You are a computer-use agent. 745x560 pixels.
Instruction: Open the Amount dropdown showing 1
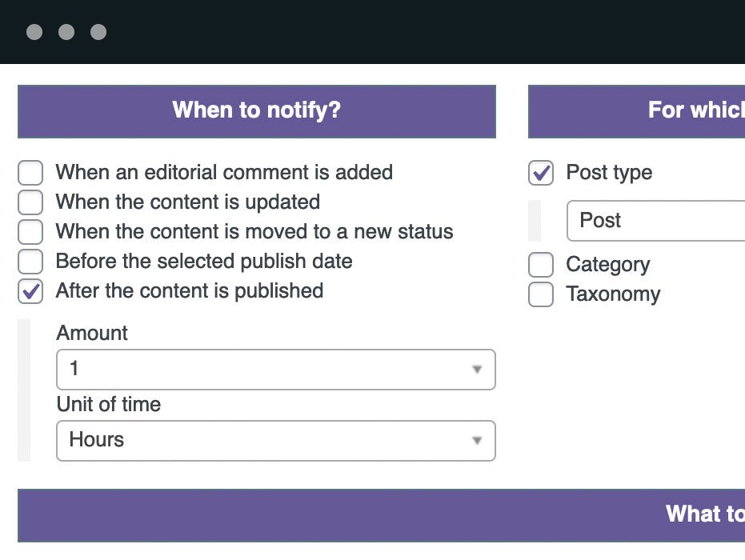coord(275,370)
